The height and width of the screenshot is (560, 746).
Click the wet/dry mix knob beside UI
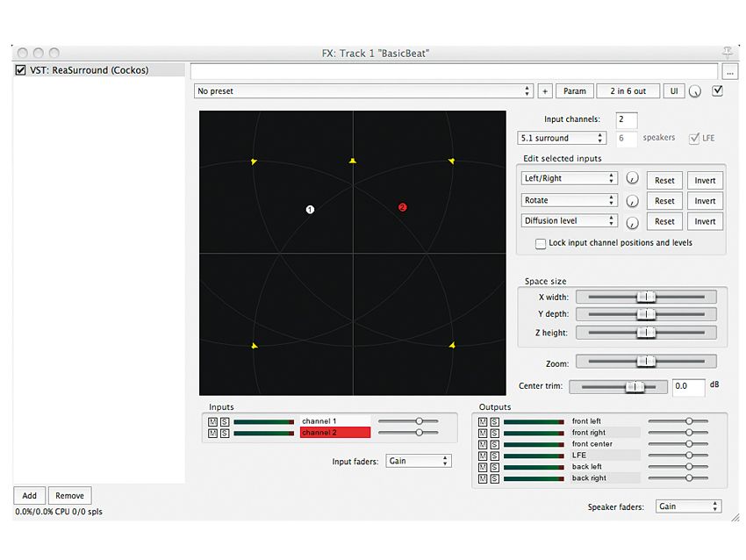coord(695,91)
